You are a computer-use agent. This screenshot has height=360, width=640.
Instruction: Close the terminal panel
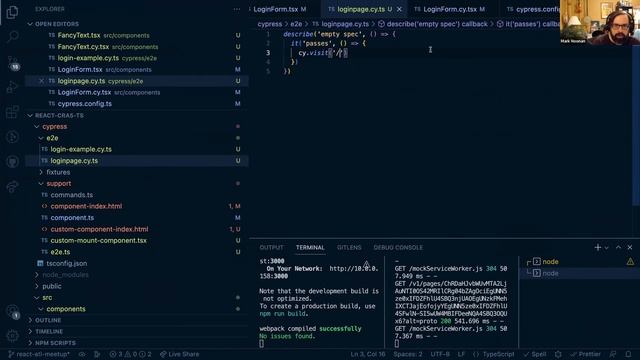pyautogui.click(x=630, y=247)
